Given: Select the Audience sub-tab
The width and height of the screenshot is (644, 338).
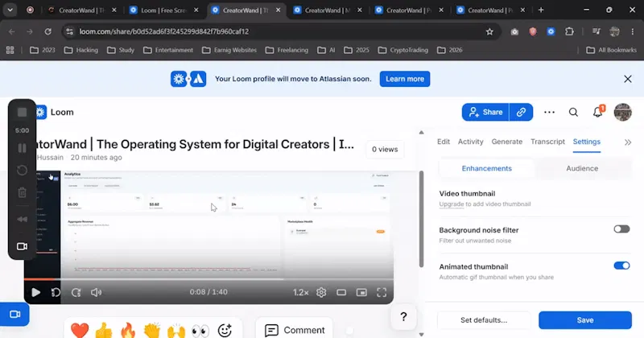Looking at the screenshot, I should [x=582, y=168].
